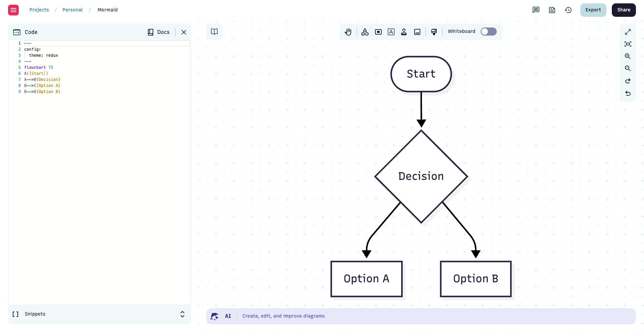Image resolution: width=644 pixels, height=332 pixels.
Task: Go to Personal breadcrumb
Action: click(72, 10)
